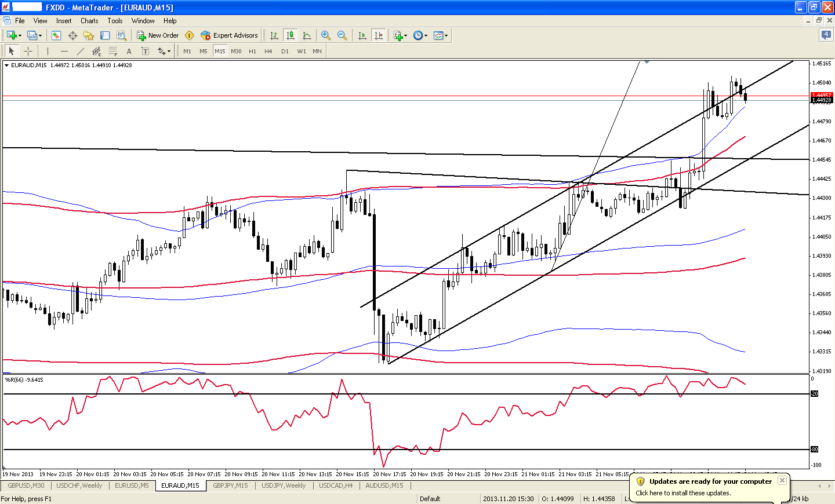This screenshot has width=835, height=504.
Task: Select the horizontal line drawing tool
Action: coord(64,51)
